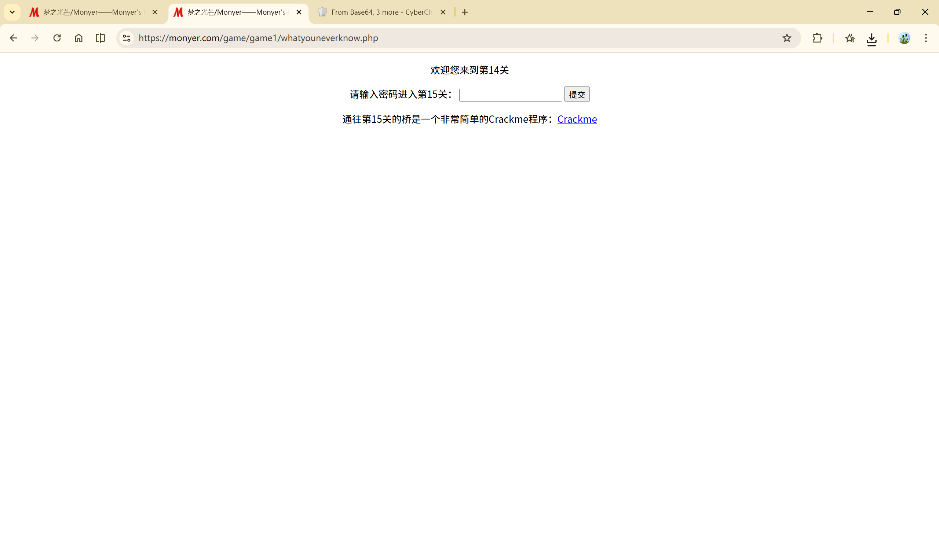Click the 提交 submit button
The width and height of the screenshot is (939, 560).
coord(577,94)
